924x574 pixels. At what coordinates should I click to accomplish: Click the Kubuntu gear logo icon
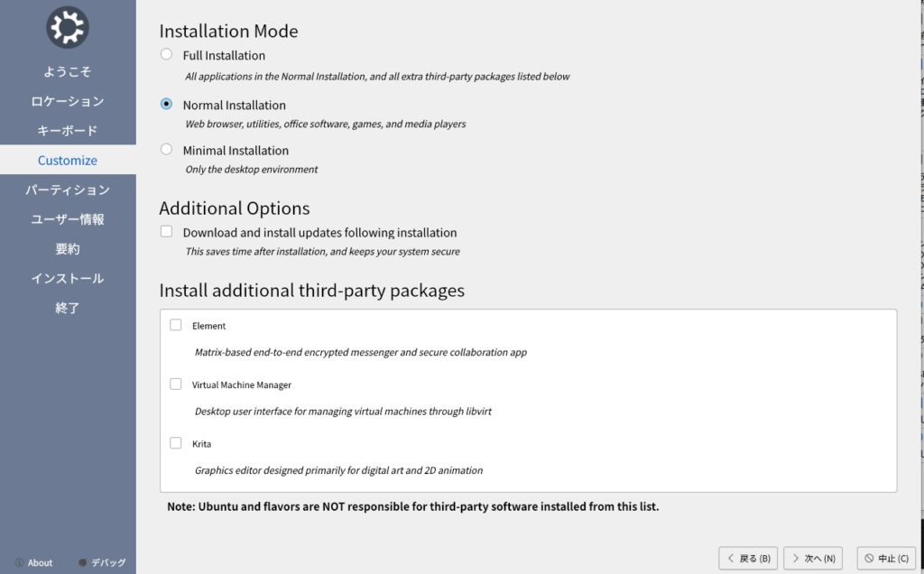[68, 28]
